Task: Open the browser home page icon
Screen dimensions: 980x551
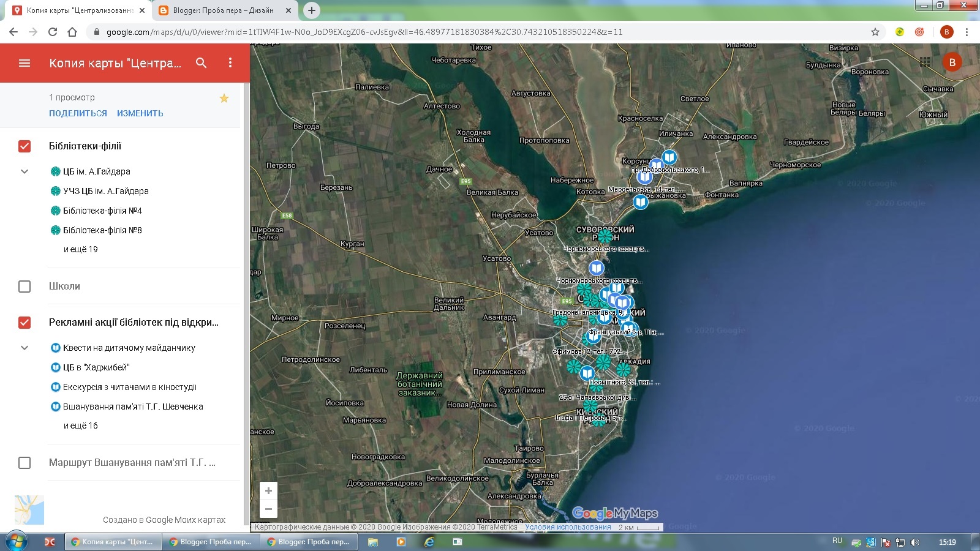Action: (72, 32)
